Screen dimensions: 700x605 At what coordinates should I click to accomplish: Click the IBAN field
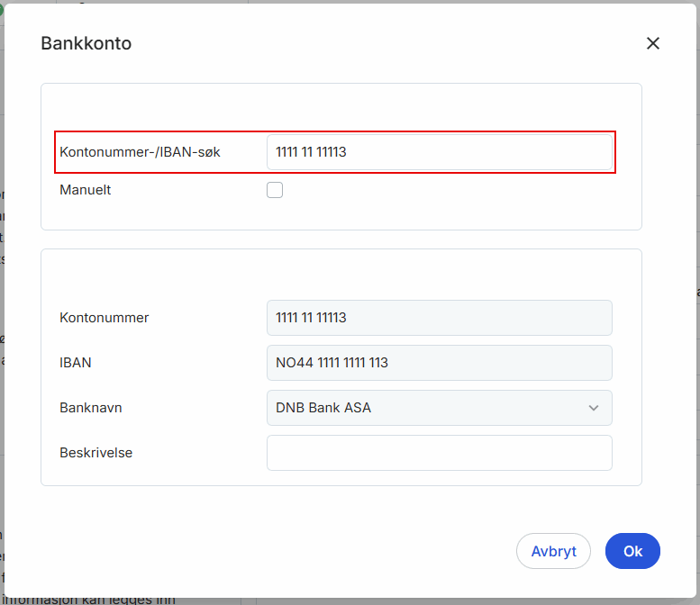coord(440,363)
